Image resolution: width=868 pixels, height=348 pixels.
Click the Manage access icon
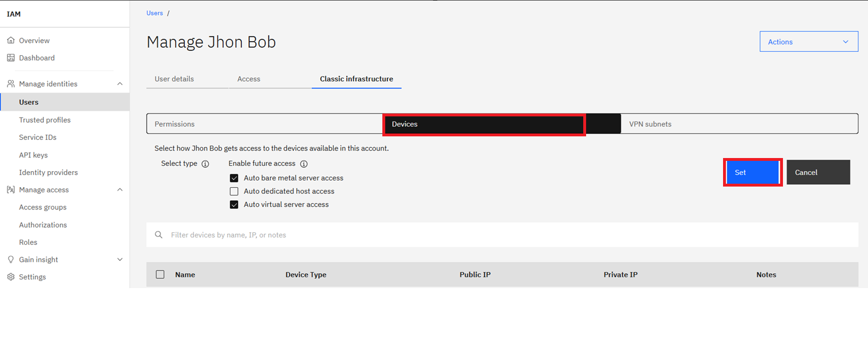pos(11,190)
